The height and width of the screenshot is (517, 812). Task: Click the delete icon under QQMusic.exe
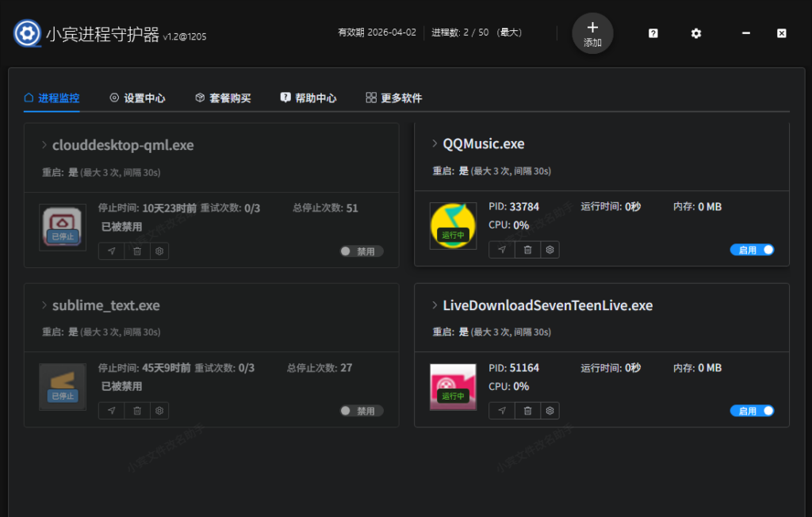click(527, 249)
